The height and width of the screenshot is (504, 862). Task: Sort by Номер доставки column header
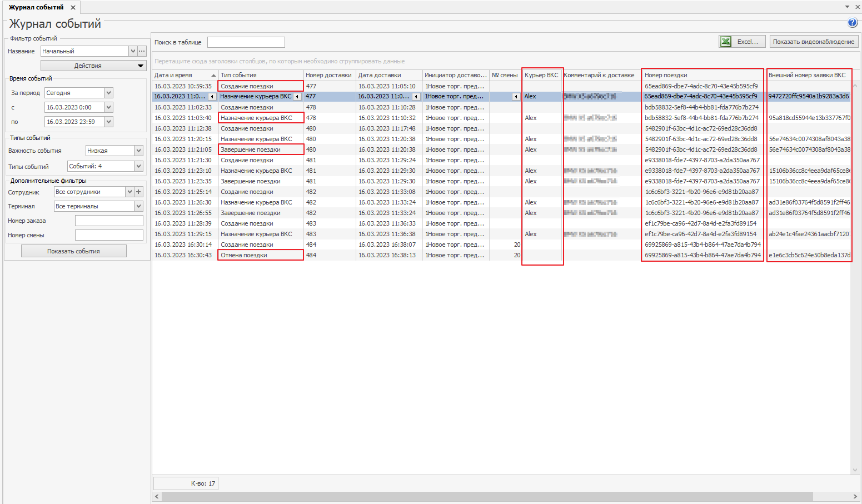(329, 75)
